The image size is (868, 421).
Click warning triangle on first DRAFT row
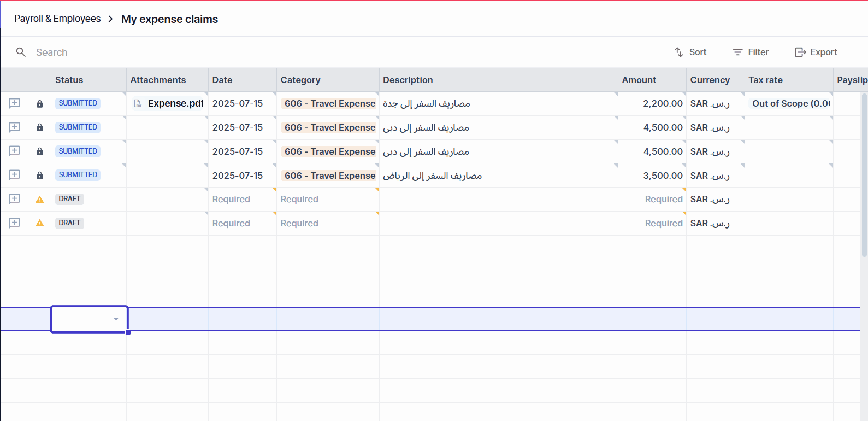point(39,200)
